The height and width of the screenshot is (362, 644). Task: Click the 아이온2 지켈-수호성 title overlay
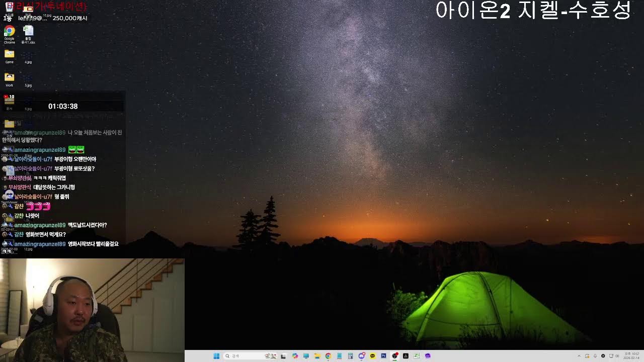pos(533,10)
